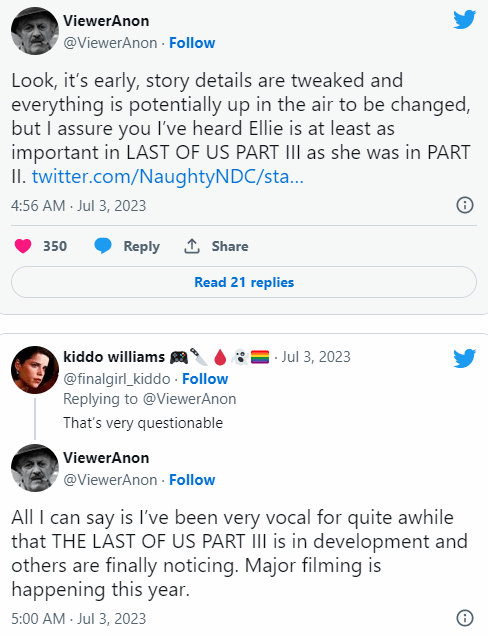
Task: Click the Twitter bird icon on reply thread
Action: (464, 358)
